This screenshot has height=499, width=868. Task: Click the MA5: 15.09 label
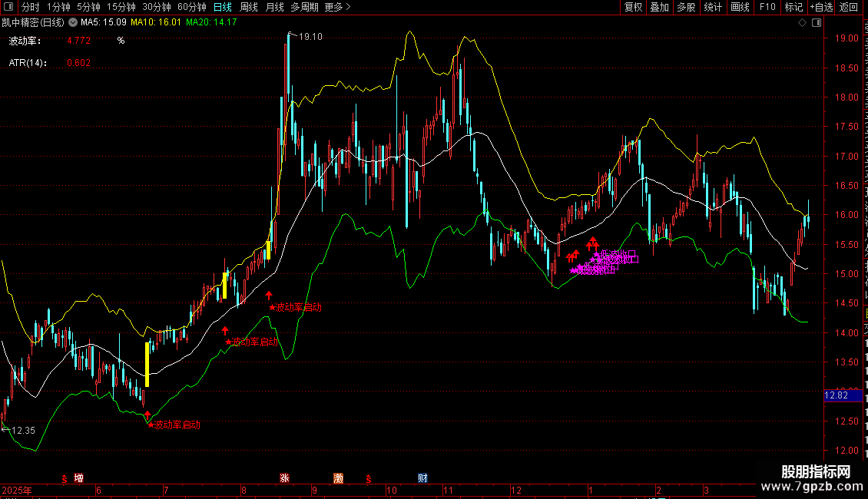(x=104, y=23)
